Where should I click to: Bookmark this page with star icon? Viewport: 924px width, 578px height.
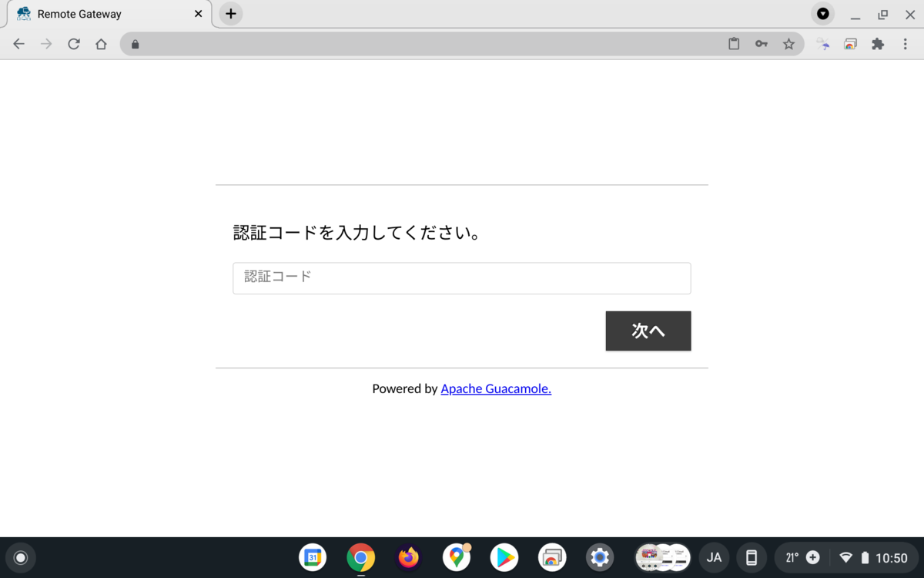(788, 44)
